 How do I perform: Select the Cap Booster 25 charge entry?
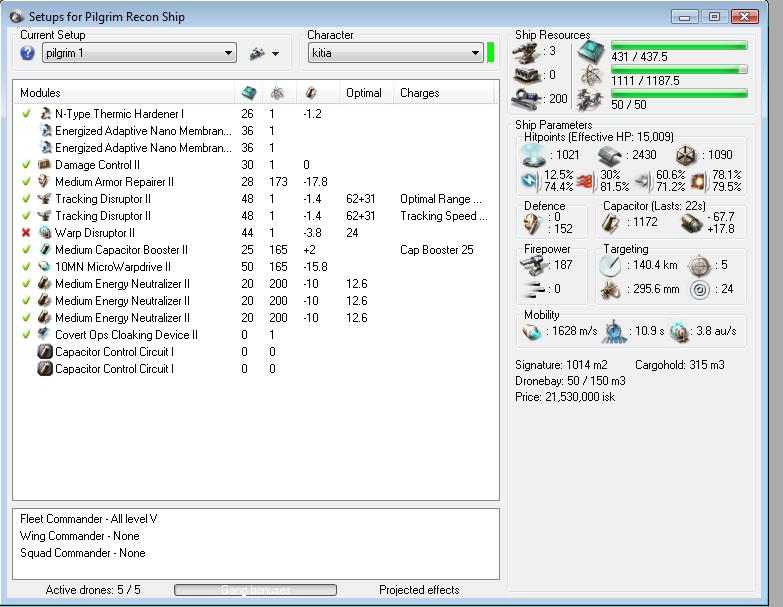[x=436, y=250]
